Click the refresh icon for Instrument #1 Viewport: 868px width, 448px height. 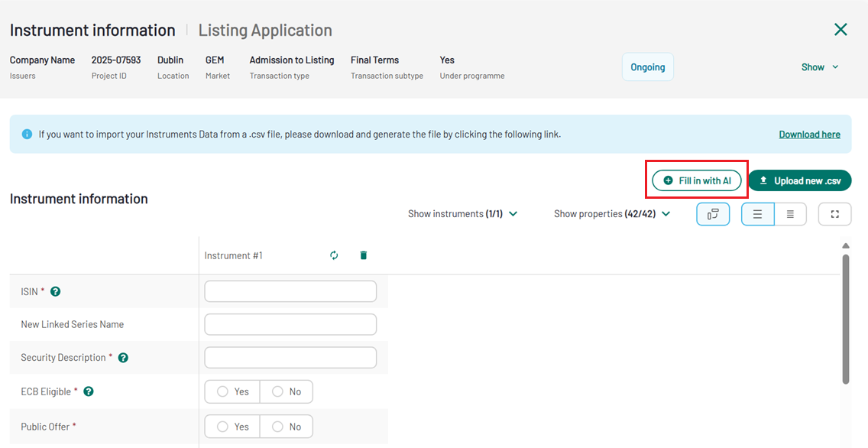pos(334,255)
